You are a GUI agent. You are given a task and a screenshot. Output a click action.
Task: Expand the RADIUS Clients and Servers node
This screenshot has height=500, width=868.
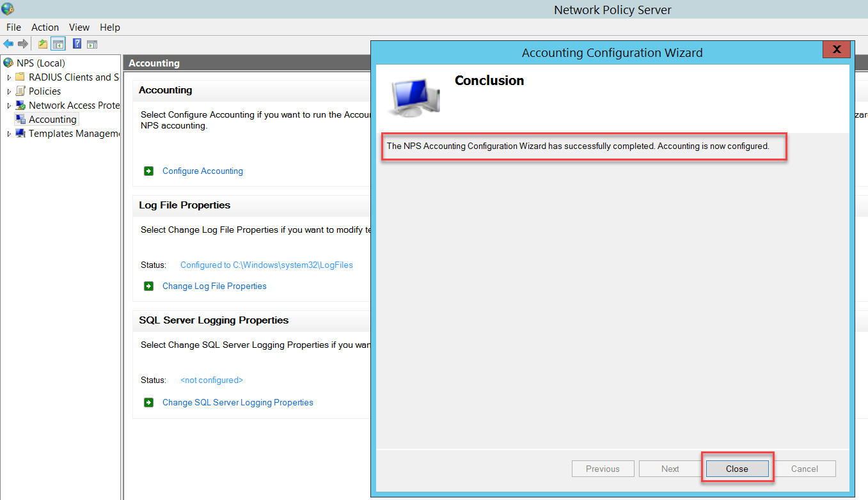tap(9, 77)
